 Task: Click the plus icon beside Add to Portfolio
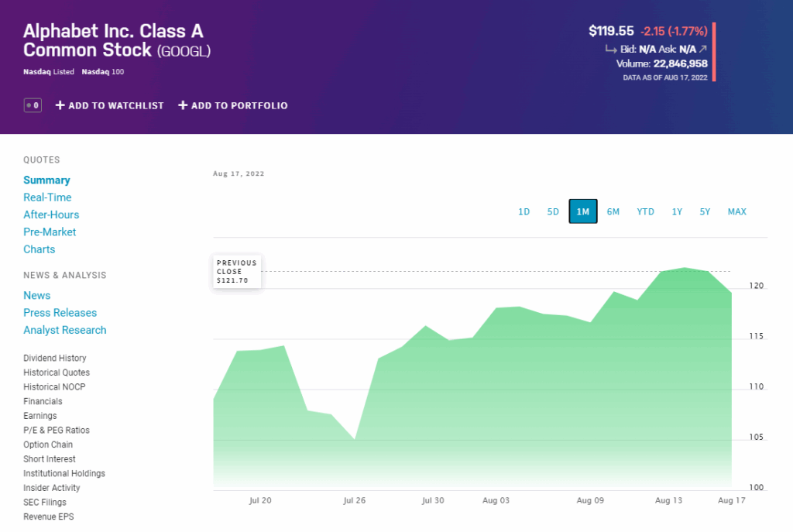(x=183, y=105)
